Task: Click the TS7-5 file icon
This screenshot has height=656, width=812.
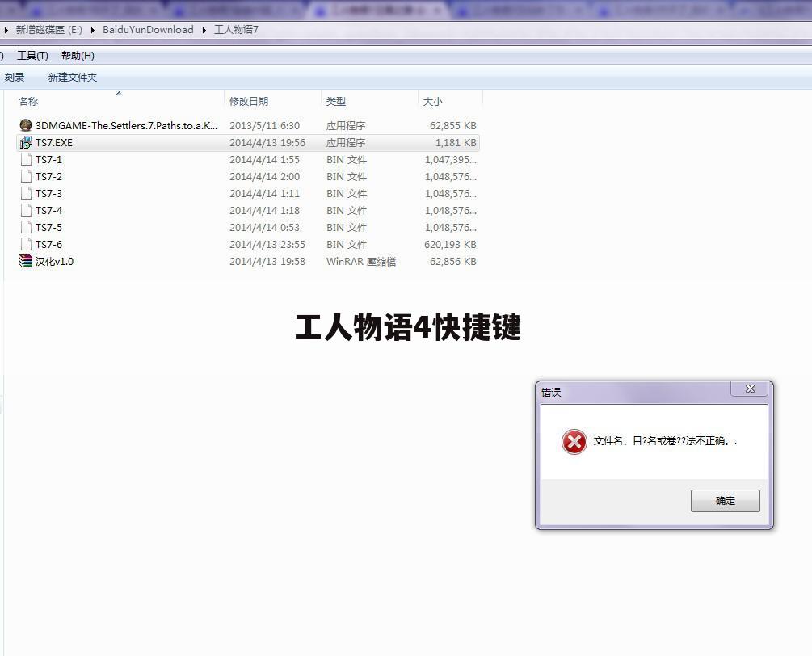Action: pyautogui.click(x=26, y=227)
